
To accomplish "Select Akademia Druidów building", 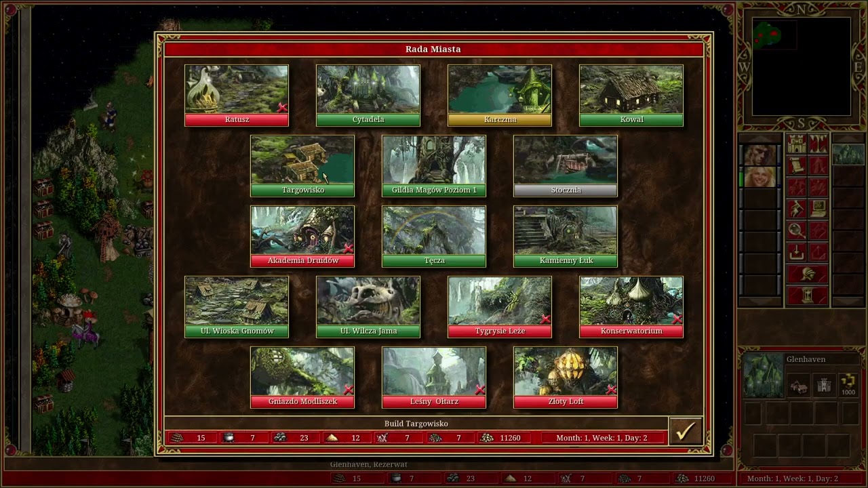I will click(302, 237).
